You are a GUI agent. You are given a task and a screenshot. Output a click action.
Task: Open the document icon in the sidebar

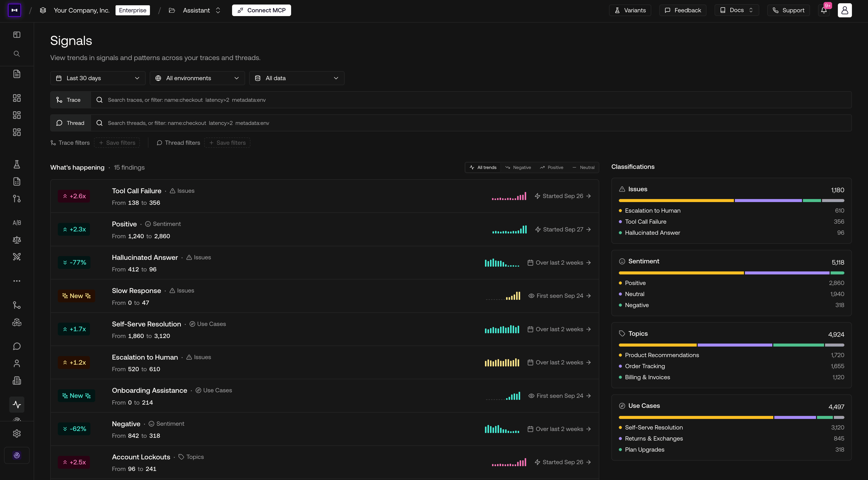coord(17,74)
